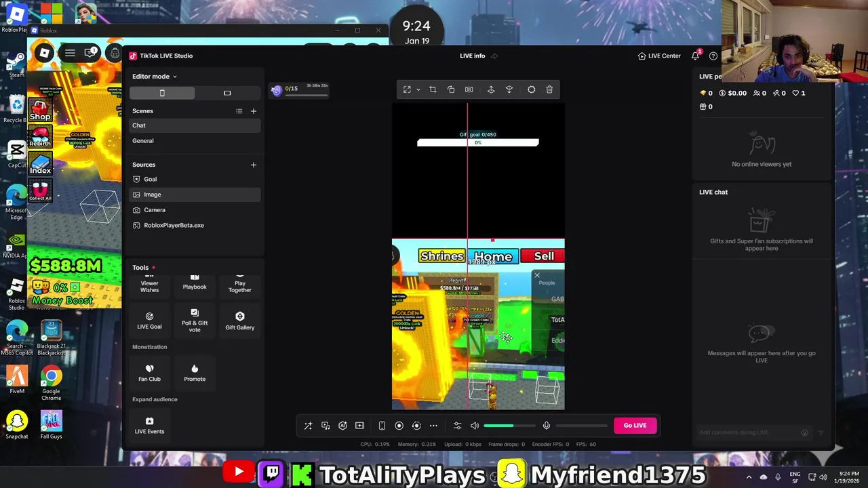Switch to portrait canvas layout
Viewport: 868px width, 488px height.
point(162,93)
